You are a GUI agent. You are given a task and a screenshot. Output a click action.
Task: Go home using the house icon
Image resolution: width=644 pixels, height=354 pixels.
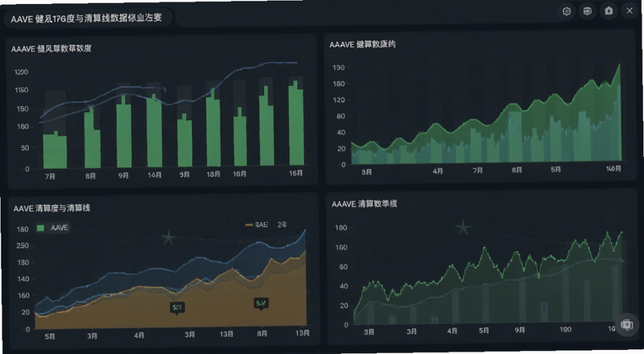tap(609, 10)
